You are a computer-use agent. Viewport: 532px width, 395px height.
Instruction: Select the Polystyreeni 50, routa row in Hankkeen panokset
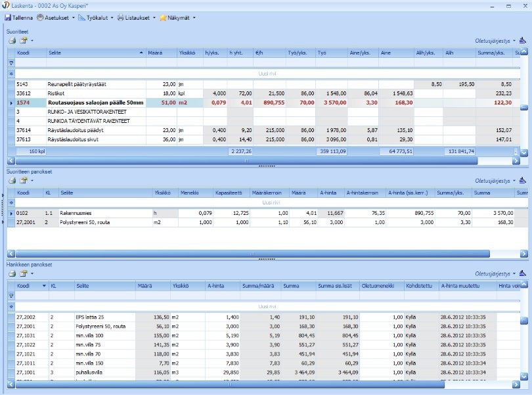click(x=263, y=327)
